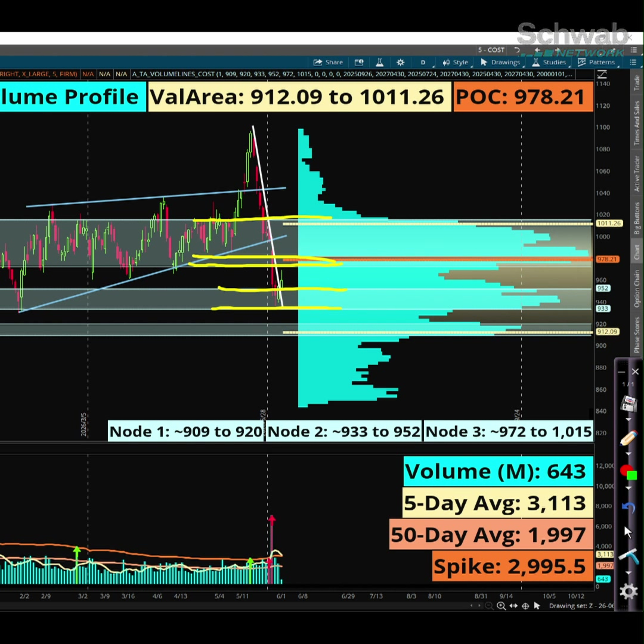Toggle the chart pointer cursor mode
644x644 pixels.
(537, 606)
